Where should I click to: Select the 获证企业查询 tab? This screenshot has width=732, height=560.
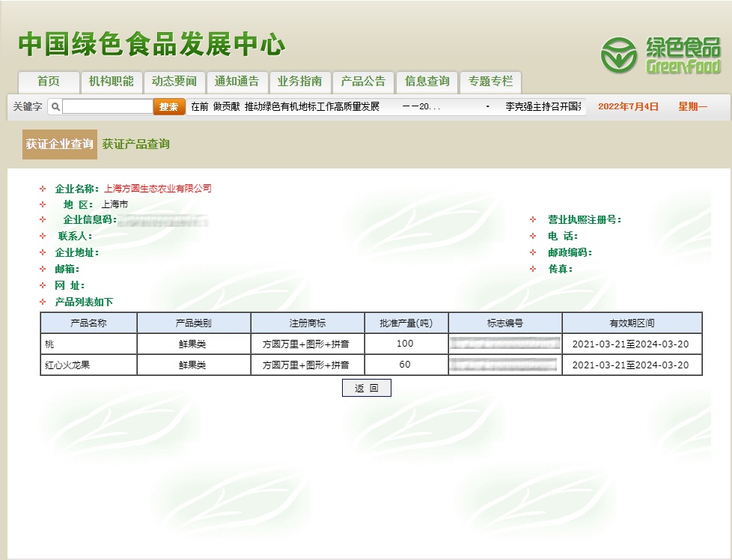pyautogui.click(x=60, y=144)
